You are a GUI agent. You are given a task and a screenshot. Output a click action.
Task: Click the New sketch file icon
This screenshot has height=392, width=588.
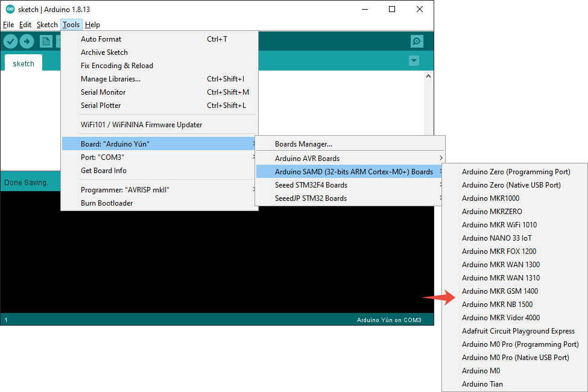[x=46, y=41]
